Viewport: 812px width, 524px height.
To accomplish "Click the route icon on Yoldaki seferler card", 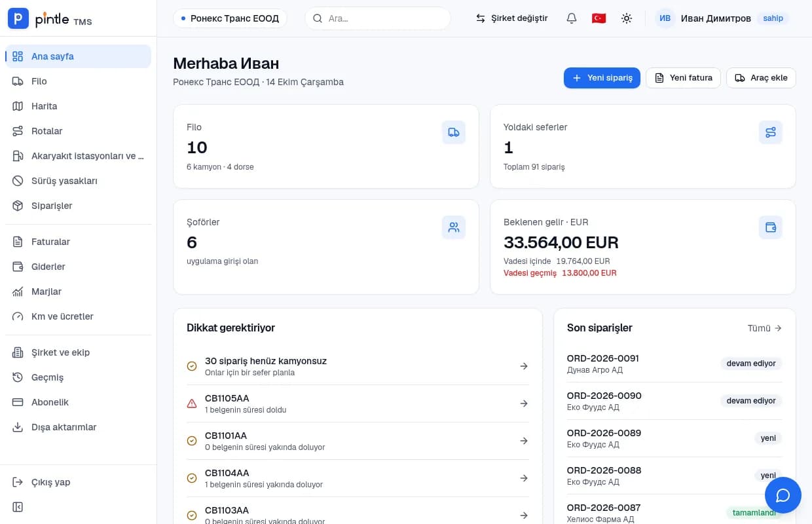I will pos(771,132).
